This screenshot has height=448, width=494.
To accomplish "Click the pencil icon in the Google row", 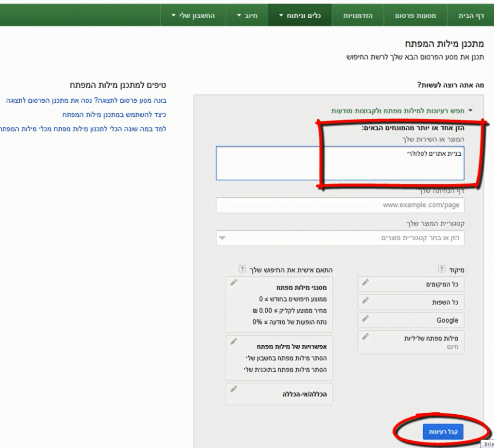I will (366, 318).
